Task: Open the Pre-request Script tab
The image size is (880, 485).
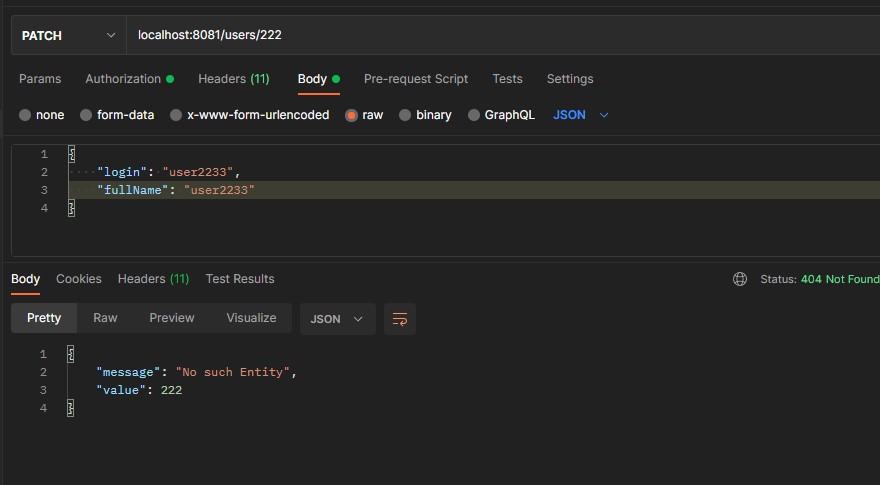Action: point(415,79)
